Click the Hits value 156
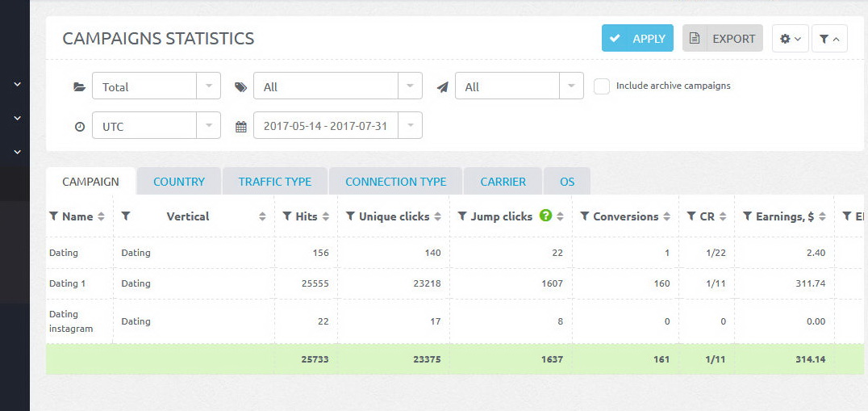Image resolution: width=868 pixels, height=411 pixels. [320, 253]
